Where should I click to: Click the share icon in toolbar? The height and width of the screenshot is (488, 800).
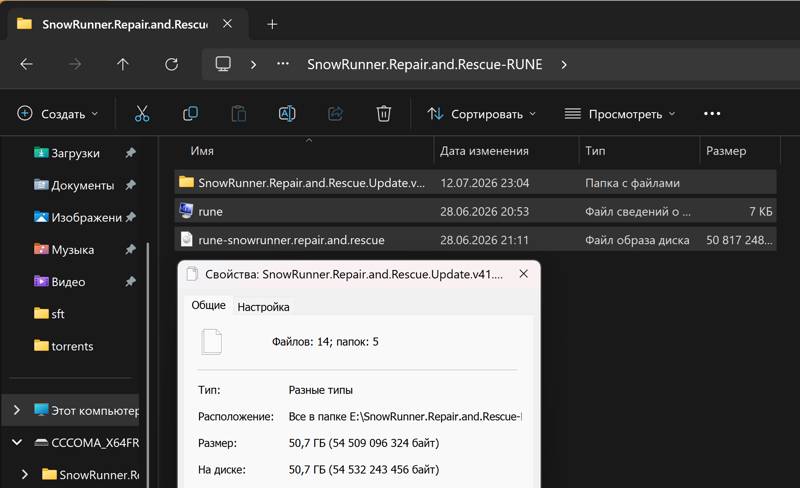[335, 113]
